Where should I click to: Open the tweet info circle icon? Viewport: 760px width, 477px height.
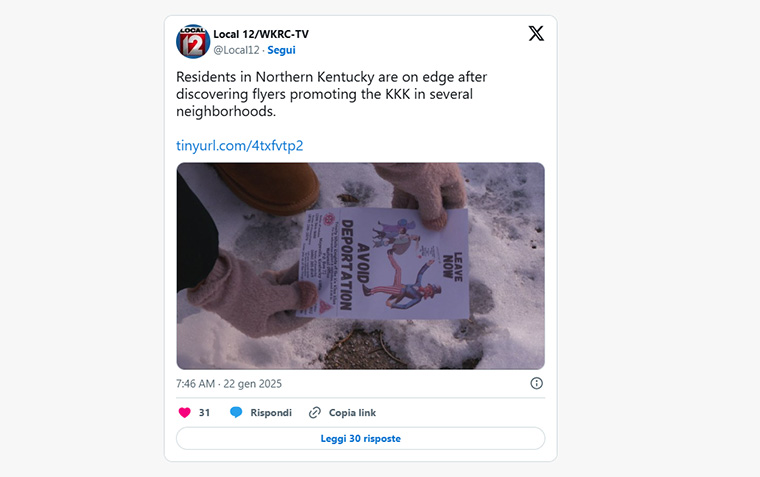[537, 383]
